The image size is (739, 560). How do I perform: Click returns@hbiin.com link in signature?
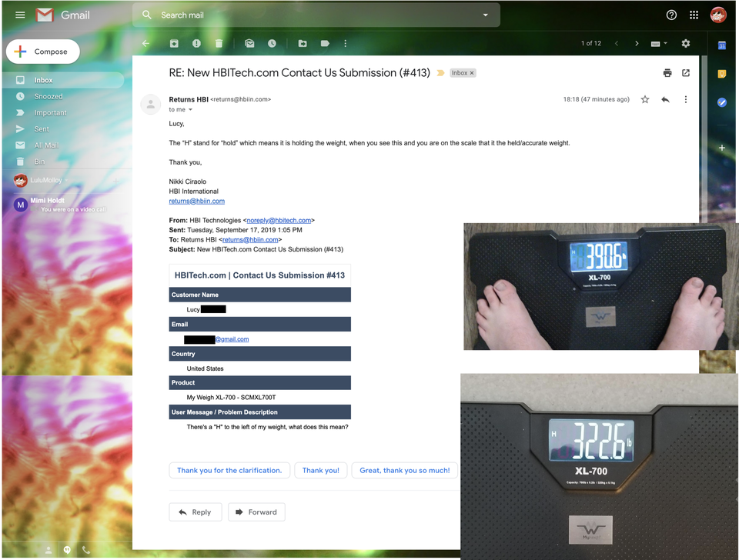(x=197, y=201)
